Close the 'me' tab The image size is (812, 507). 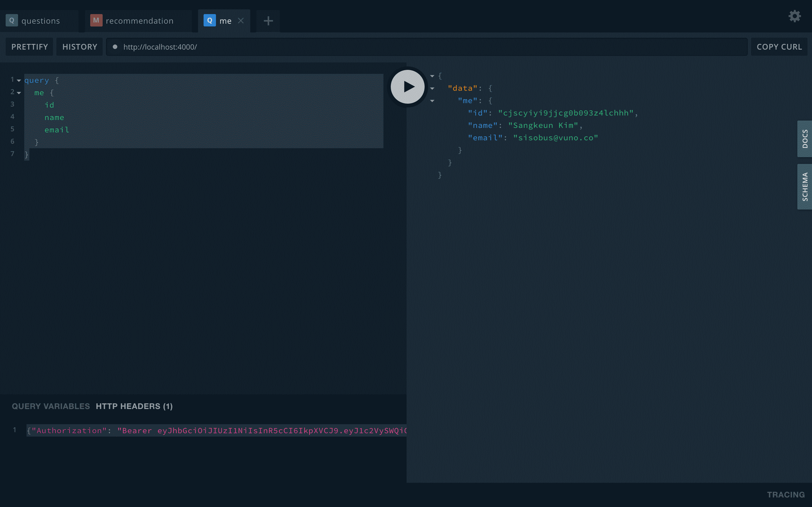click(x=240, y=21)
